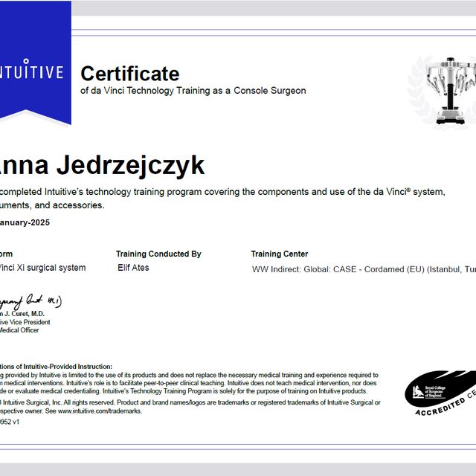Click the name 'Jedrzejczyk'
Viewport: 476px width, 476px height.
pyautogui.click(x=131, y=167)
